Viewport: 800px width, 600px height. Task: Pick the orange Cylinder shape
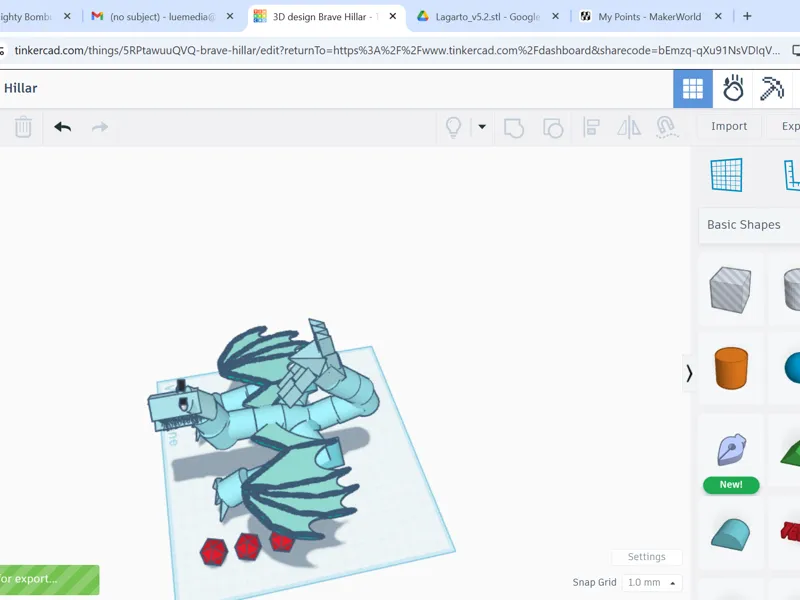click(731, 368)
